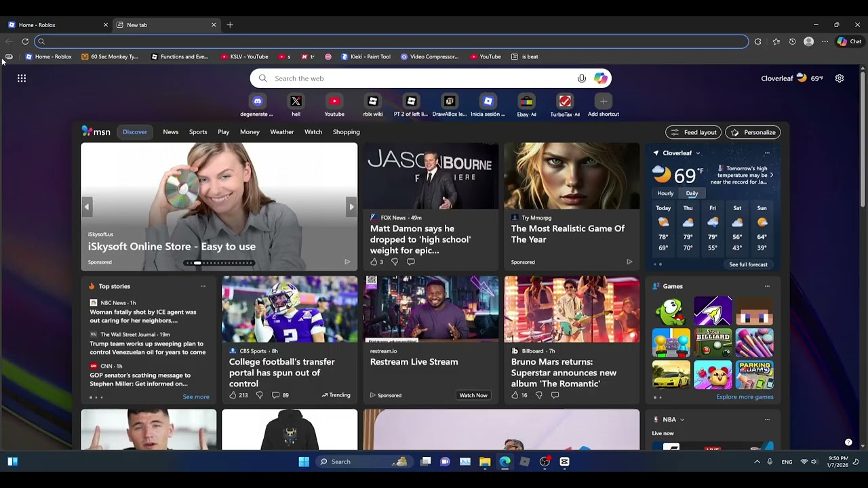Image resolution: width=868 pixels, height=488 pixels.
Task: Expand the NBA league dropdown
Action: [682, 420]
